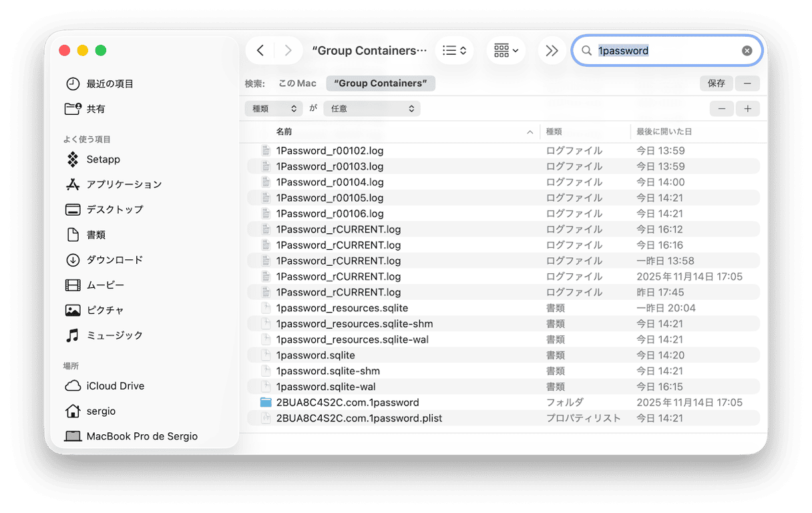
Task: Open Setapp from the sidebar
Action: pyautogui.click(x=103, y=160)
